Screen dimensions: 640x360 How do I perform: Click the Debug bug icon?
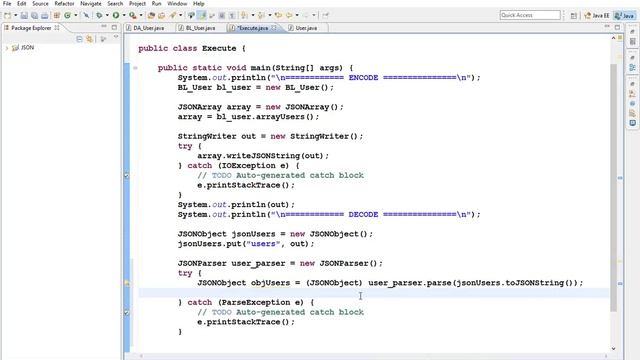point(99,16)
